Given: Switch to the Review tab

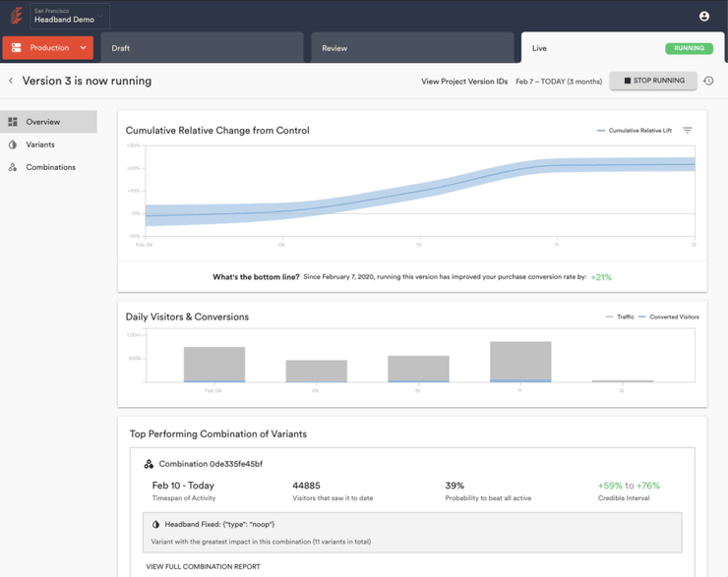Looking at the screenshot, I should point(412,48).
